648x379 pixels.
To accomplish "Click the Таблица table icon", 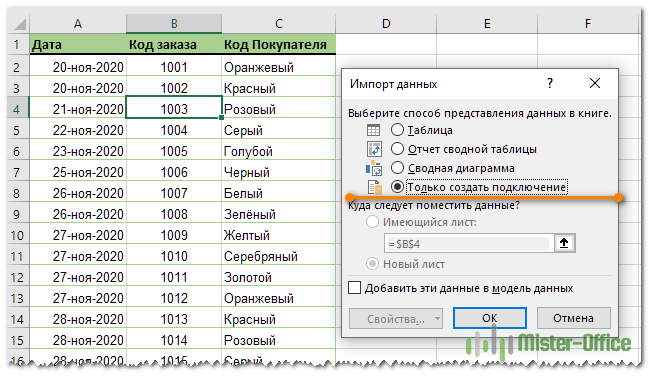I will pos(373,130).
